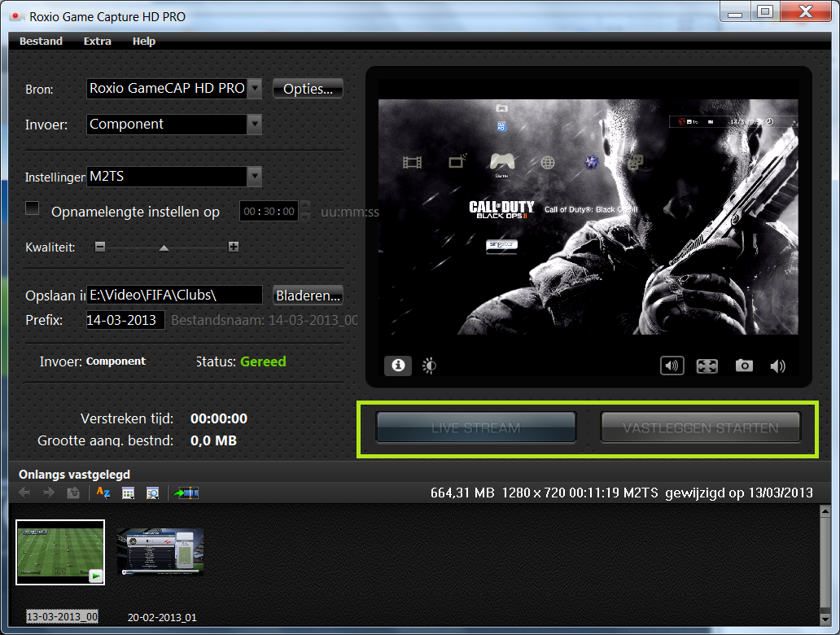Screen dimensions: 840x635
Task: Open the Help menu
Action: pos(143,42)
